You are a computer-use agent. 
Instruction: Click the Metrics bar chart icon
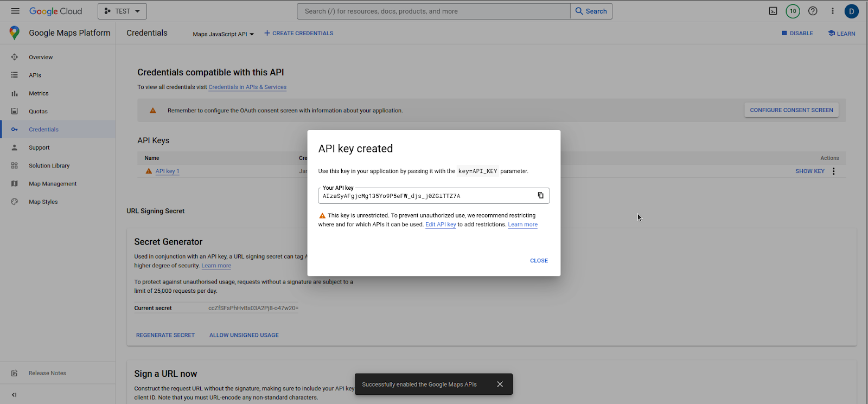15,93
